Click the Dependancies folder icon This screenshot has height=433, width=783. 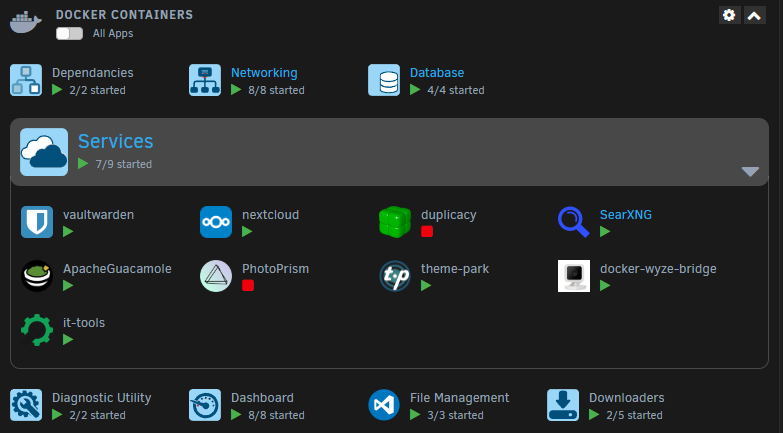[x=26, y=80]
